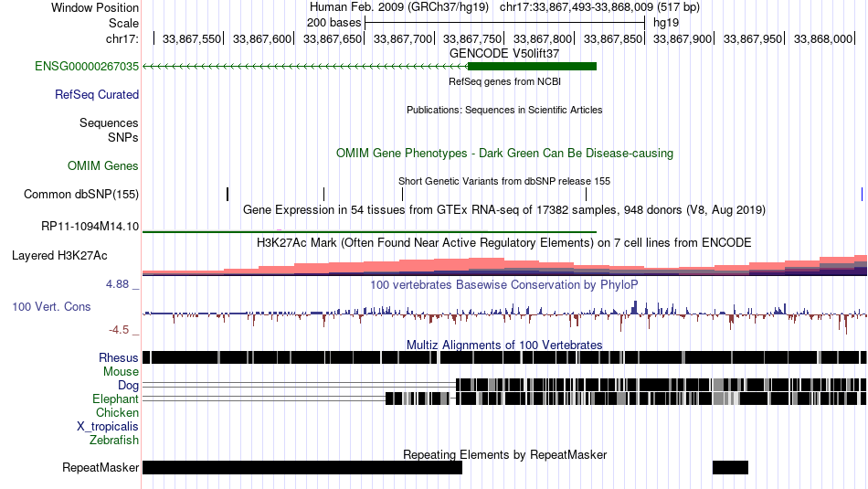Click 'Repeating Elements by RepeatMasker' title
Image resolution: width=868 pixels, height=489 pixels.
coord(505,455)
